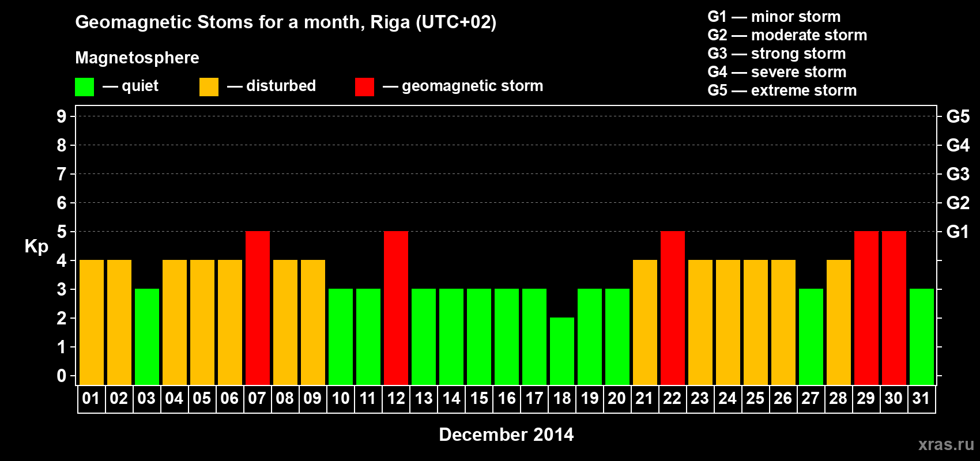Image resolution: width=980 pixels, height=461 pixels.
Task: Click the day label 19
Action: point(589,398)
